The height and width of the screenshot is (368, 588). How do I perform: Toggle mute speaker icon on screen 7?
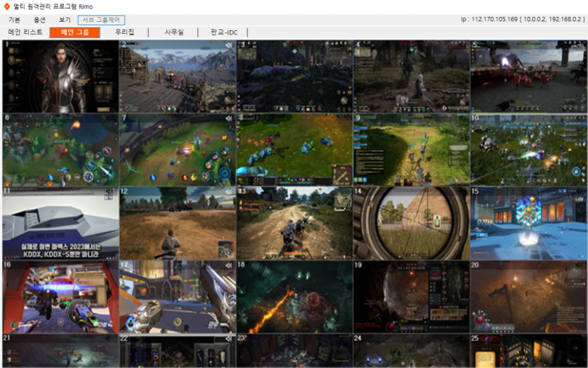tap(228, 118)
